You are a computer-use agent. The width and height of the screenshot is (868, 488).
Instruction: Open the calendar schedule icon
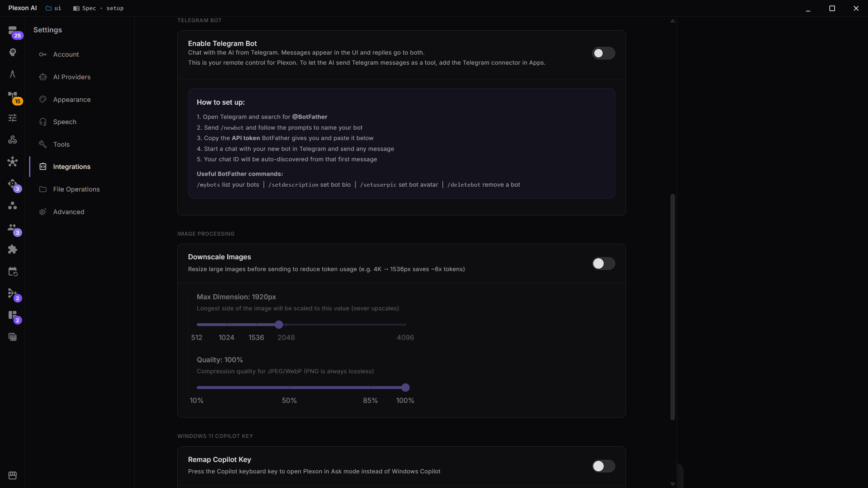click(13, 271)
